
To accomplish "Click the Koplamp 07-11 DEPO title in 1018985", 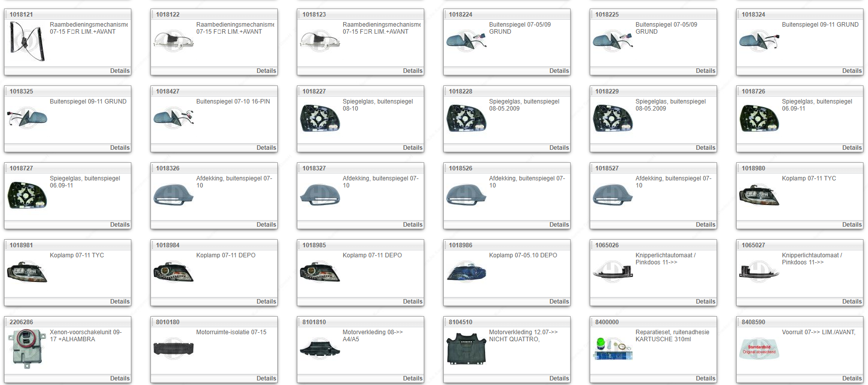I will click(x=372, y=255).
